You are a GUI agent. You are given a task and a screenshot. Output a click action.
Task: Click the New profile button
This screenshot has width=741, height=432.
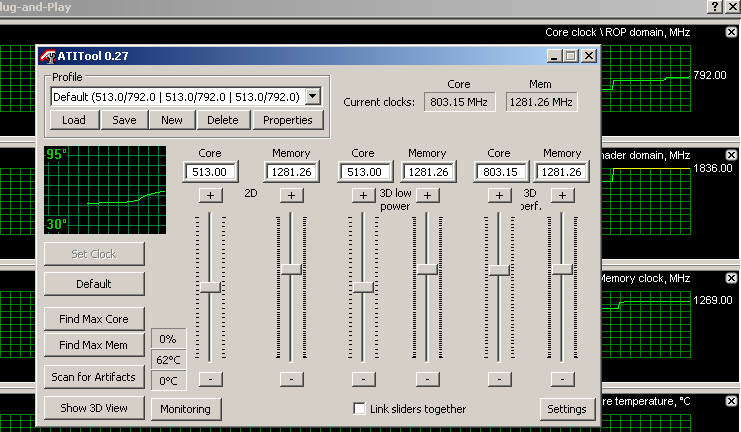tap(172, 120)
